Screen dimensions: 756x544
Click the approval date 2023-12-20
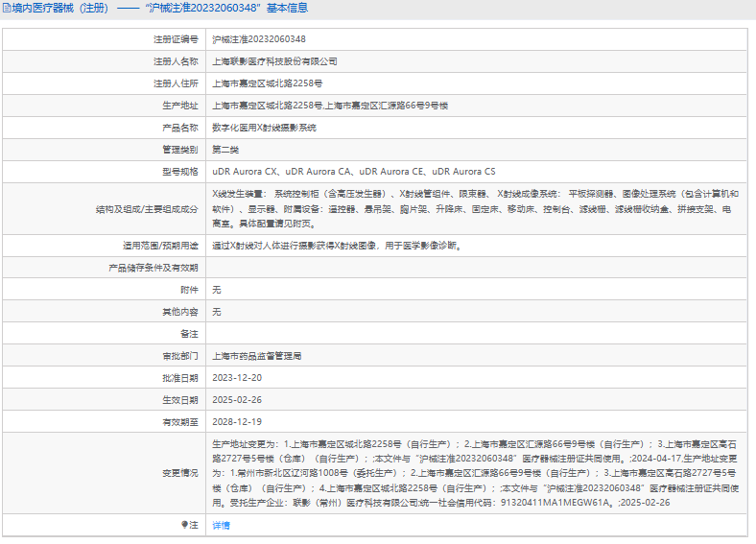[x=236, y=378]
